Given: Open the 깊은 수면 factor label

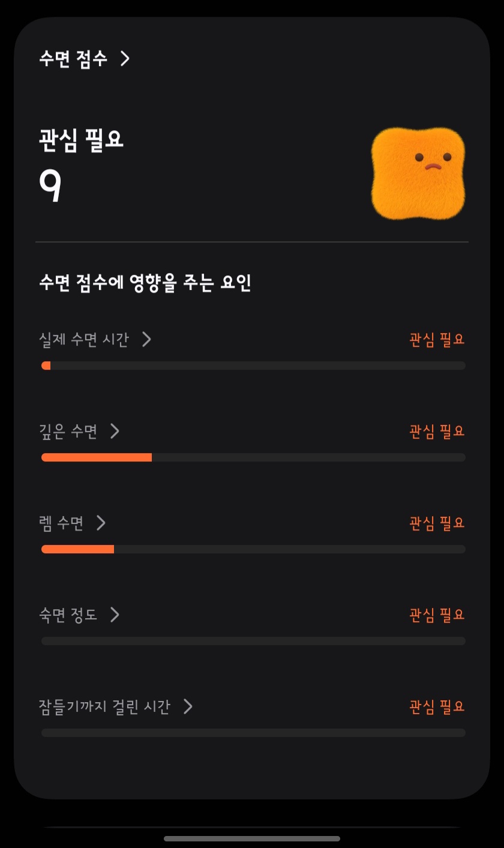Looking at the screenshot, I should (68, 431).
